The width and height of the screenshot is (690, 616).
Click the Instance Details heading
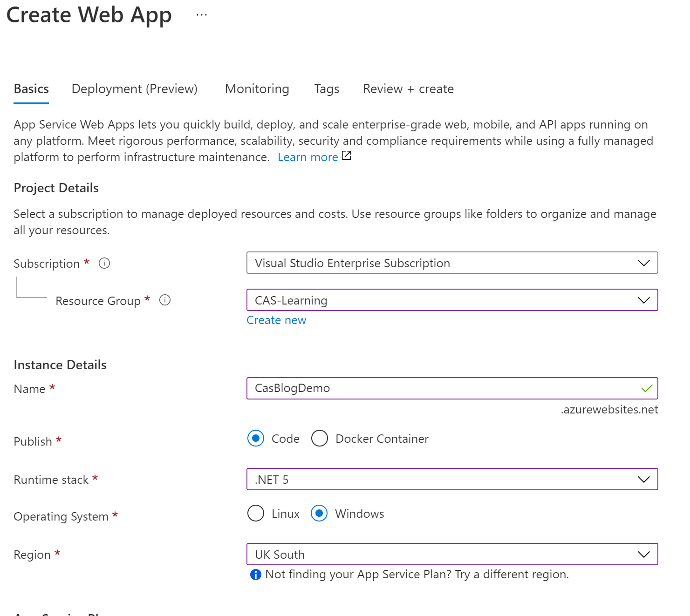point(60,365)
